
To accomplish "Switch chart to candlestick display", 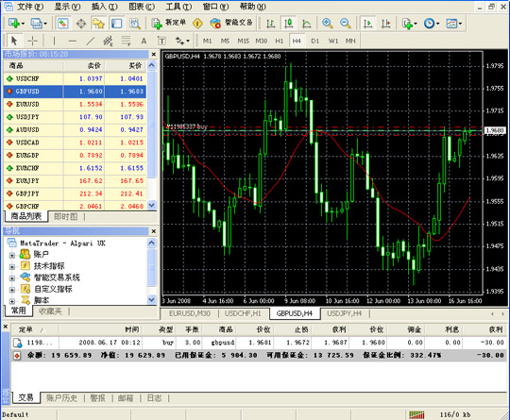I will tap(288, 23).
